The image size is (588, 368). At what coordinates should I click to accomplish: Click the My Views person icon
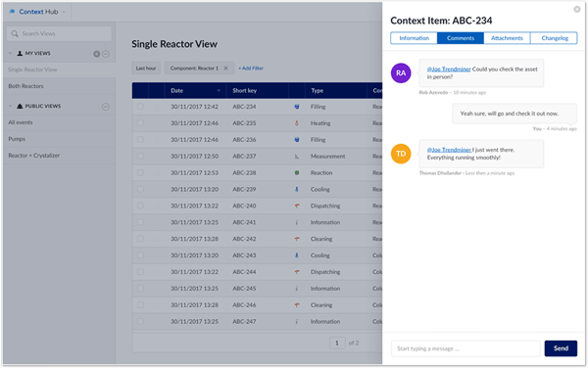[x=20, y=54]
